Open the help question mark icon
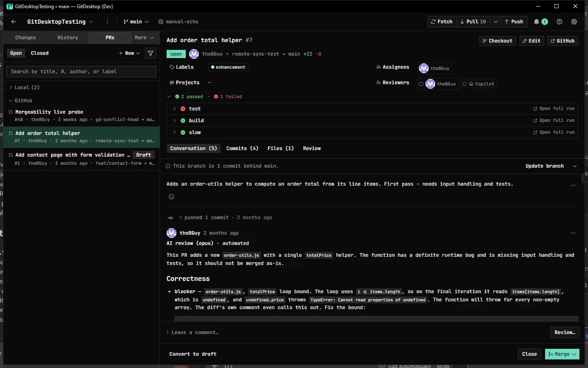The image size is (588, 368). 559,22
